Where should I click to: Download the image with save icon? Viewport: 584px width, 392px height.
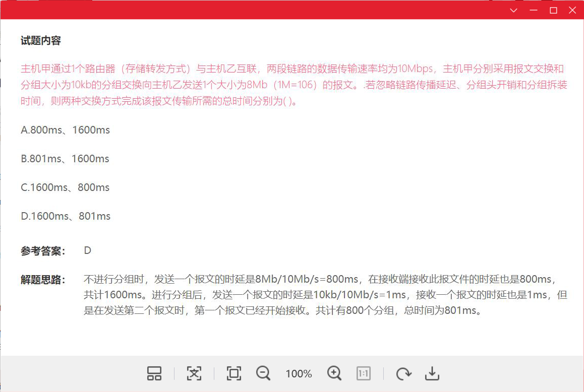click(x=432, y=373)
